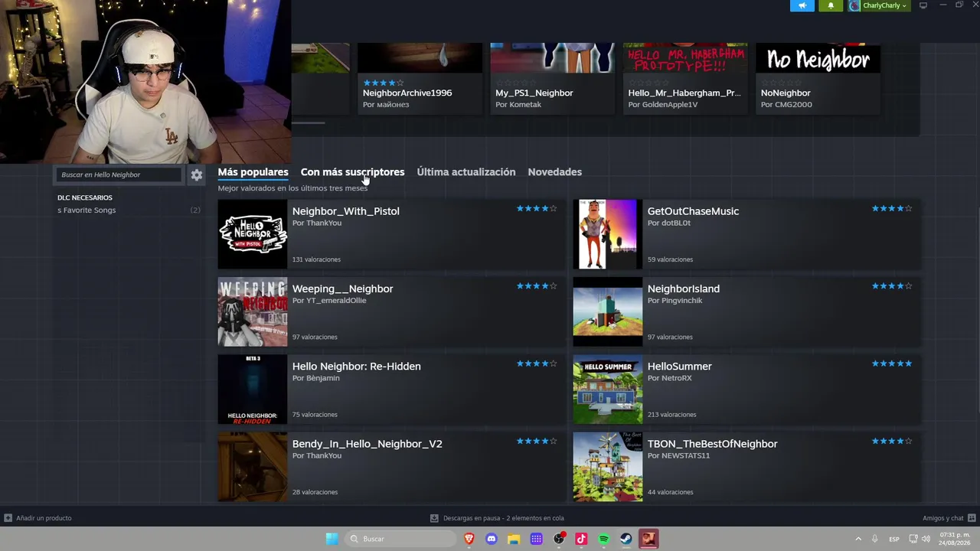
Task: Open the Steam announcements megaphone button
Action: coord(802,5)
